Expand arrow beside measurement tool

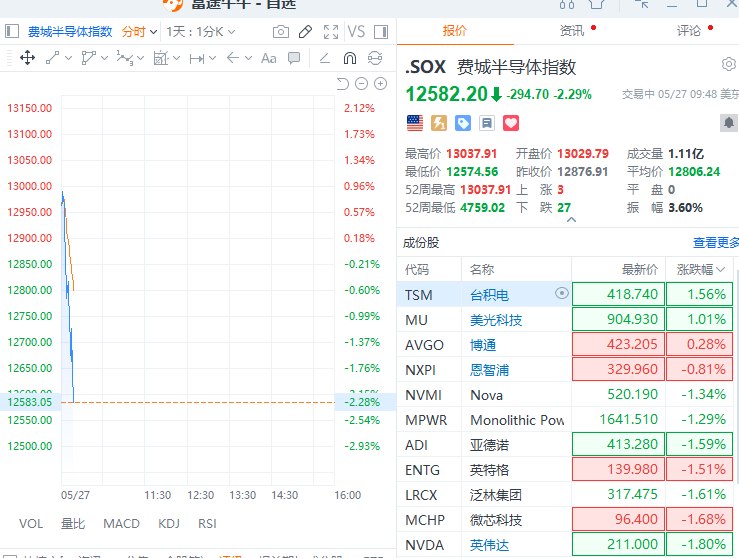pyautogui.click(x=177, y=58)
